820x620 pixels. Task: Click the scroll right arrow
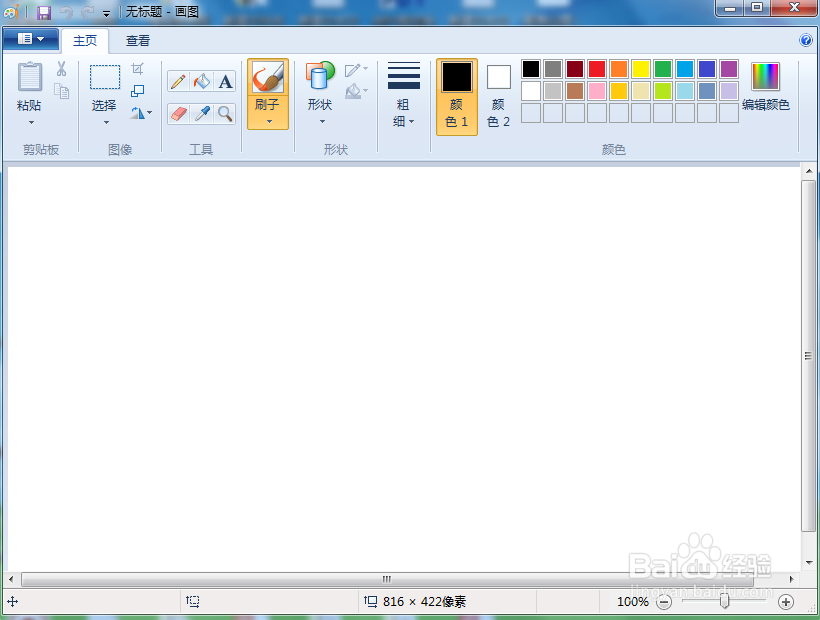[791, 579]
